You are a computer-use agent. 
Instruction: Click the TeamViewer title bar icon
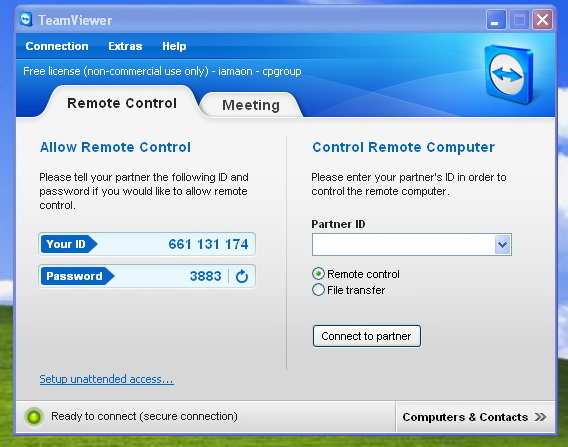[x=26, y=20]
